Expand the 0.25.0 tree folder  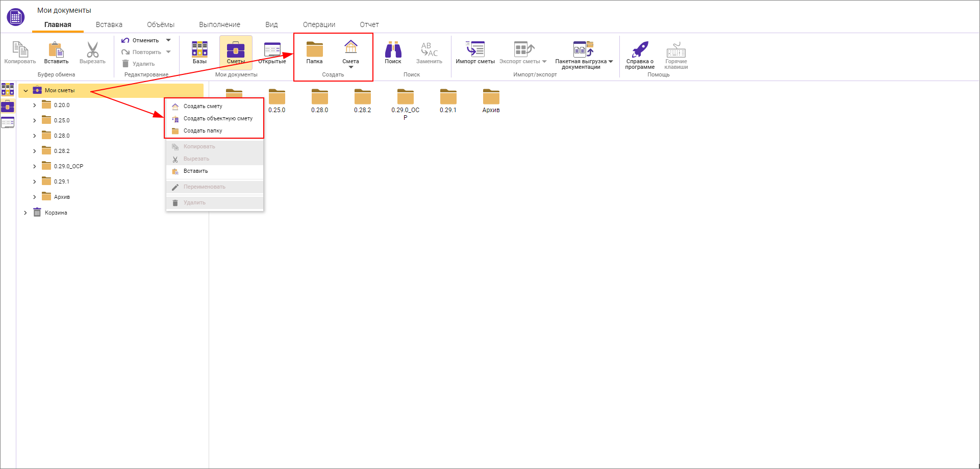[x=35, y=121]
